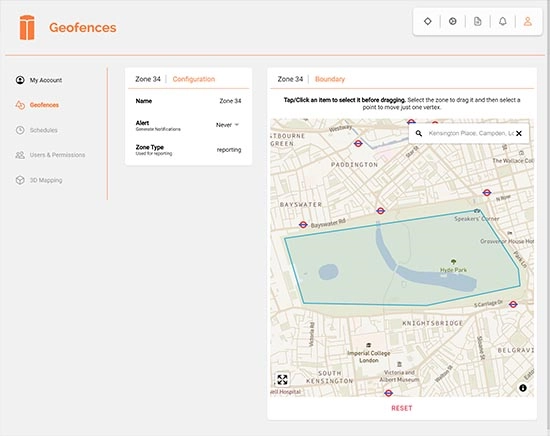The height and width of the screenshot is (436, 550).
Task: Switch to the Configuration tab
Action: [194, 79]
